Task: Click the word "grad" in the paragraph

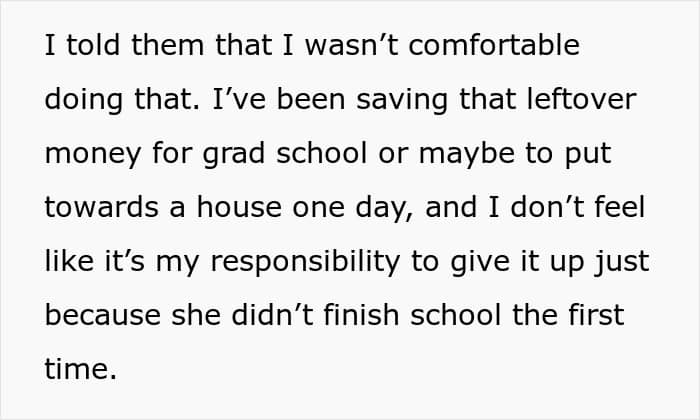Action: pyautogui.click(x=233, y=155)
